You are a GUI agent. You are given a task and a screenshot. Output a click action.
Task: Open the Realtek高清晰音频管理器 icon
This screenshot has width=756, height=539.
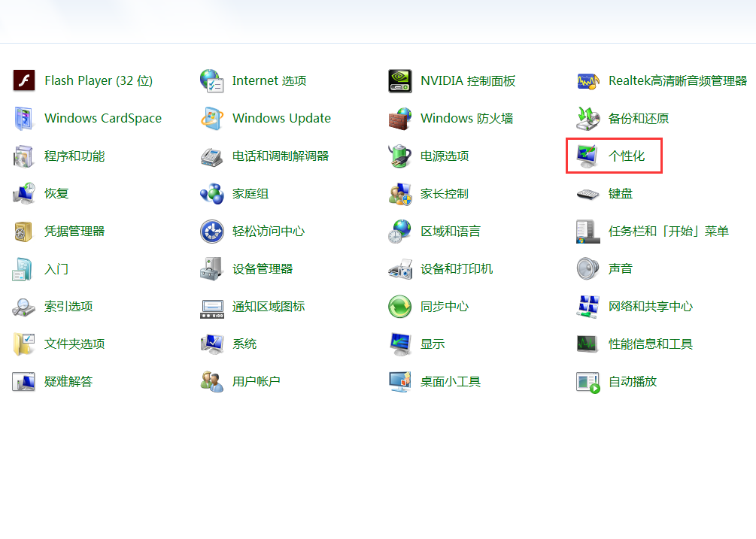[587, 80]
